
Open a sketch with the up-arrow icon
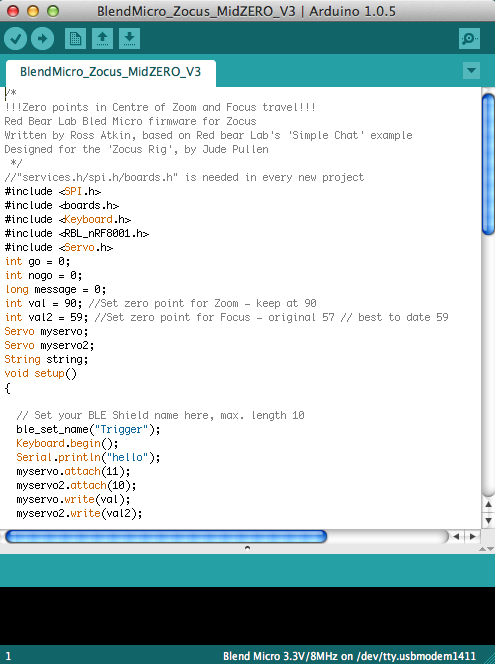point(102,39)
